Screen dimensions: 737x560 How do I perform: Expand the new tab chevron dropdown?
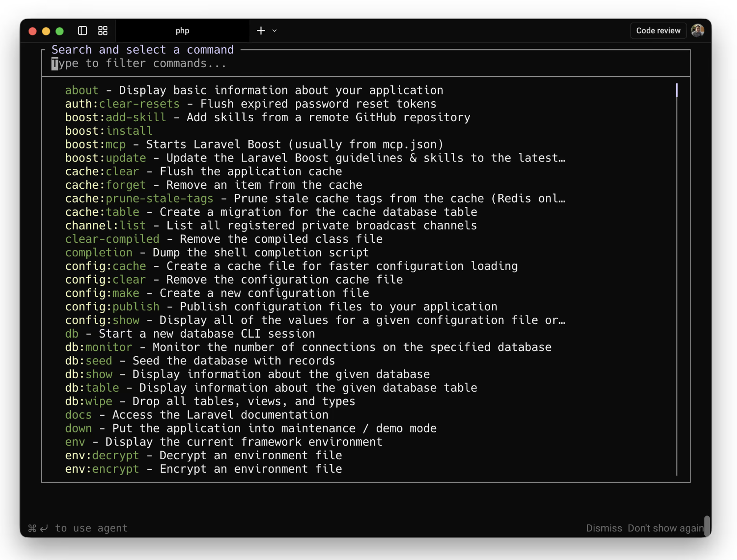coord(275,31)
